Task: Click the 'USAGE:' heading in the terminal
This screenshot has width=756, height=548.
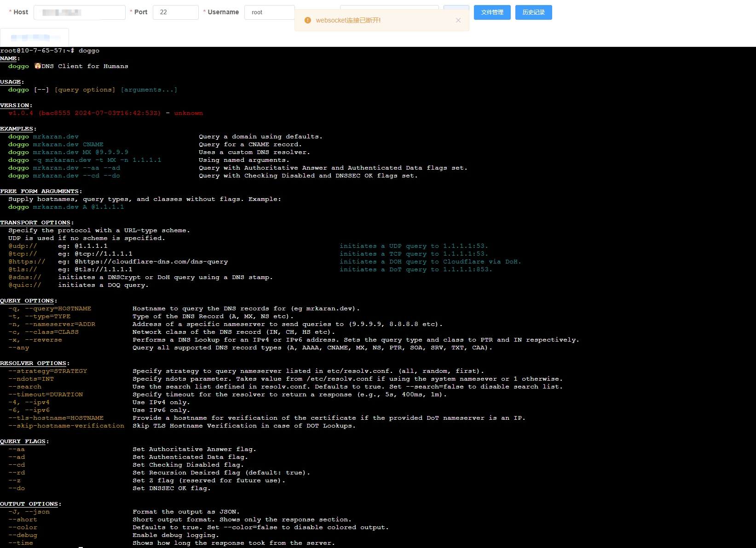Action: [x=12, y=82]
